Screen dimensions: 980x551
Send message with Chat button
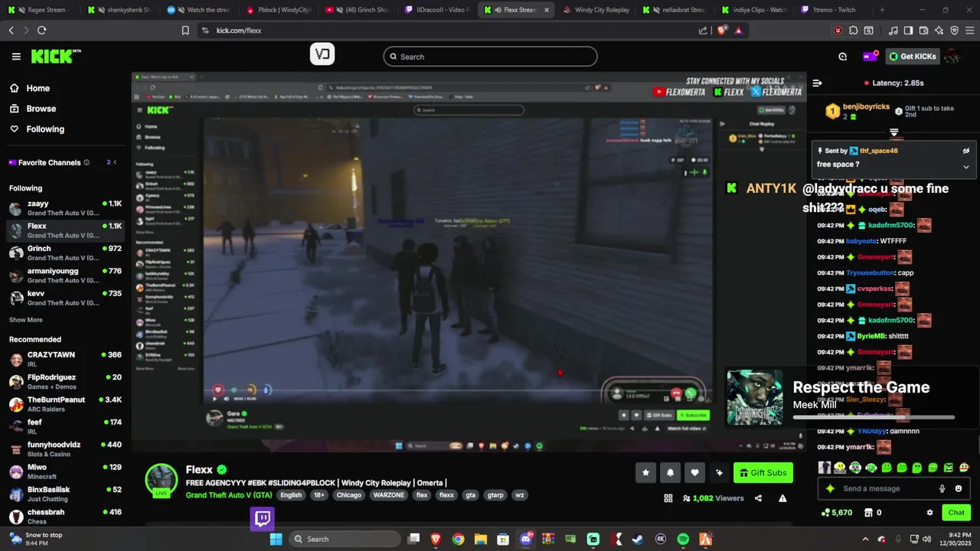(x=956, y=513)
